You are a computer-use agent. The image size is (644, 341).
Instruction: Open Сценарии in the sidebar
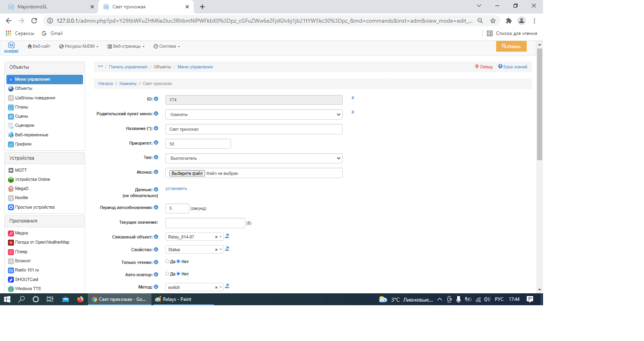point(25,126)
